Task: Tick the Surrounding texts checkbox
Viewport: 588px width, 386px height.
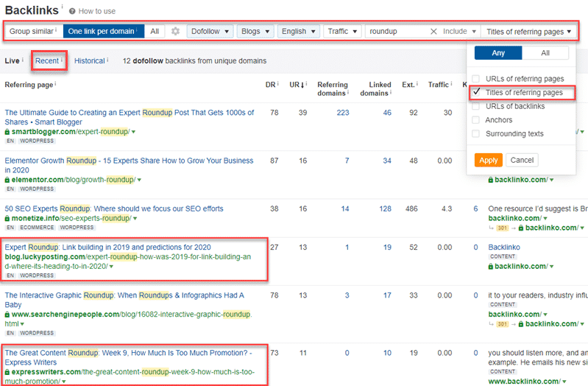Action: pyautogui.click(x=476, y=133)
